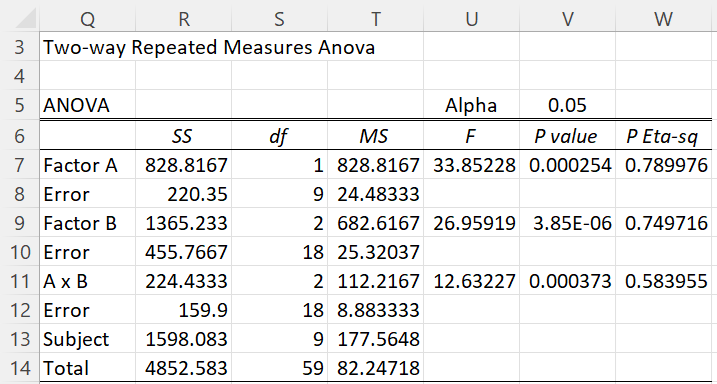Click partial eta-squared value 0.583955
This screenshot has height=384, width=717.
pyautogui.click(x=663, y=281)
